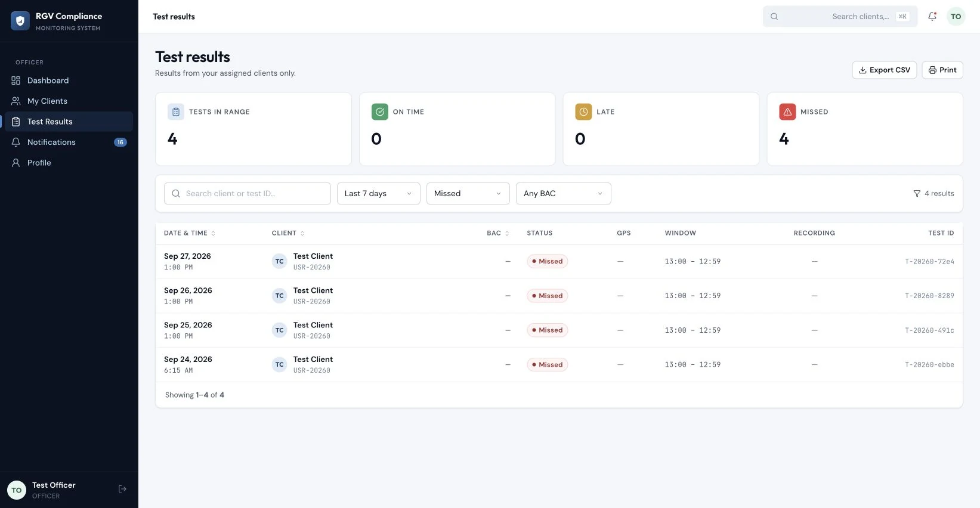Open the Any BAC dropdown
This screenshot has height=508, width=980.
pos(564,193)
